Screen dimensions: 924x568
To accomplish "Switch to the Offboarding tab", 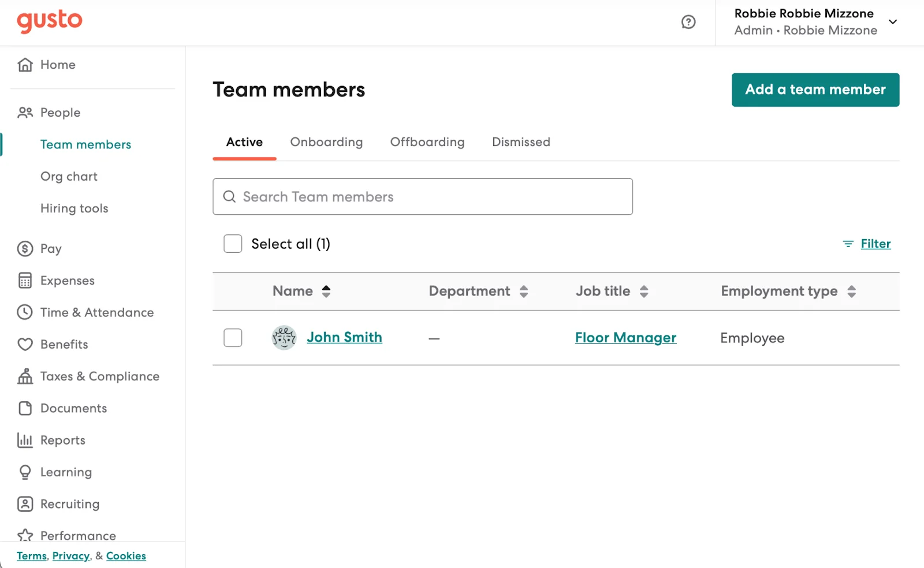I will point(427,142).
